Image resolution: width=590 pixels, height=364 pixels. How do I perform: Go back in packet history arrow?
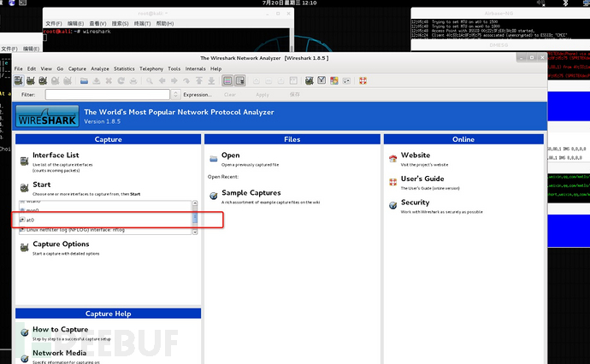tap(162, 81)
